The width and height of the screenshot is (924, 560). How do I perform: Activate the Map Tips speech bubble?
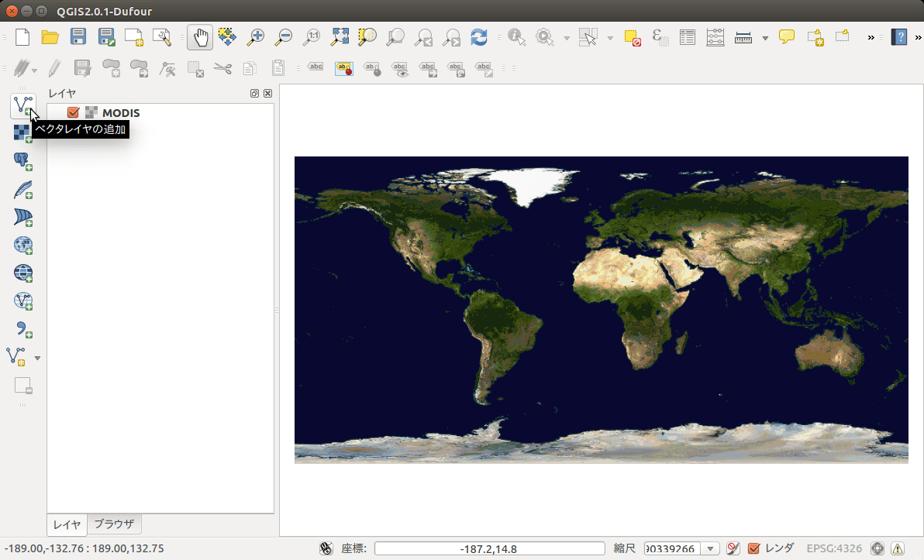[x=787, y=37]
